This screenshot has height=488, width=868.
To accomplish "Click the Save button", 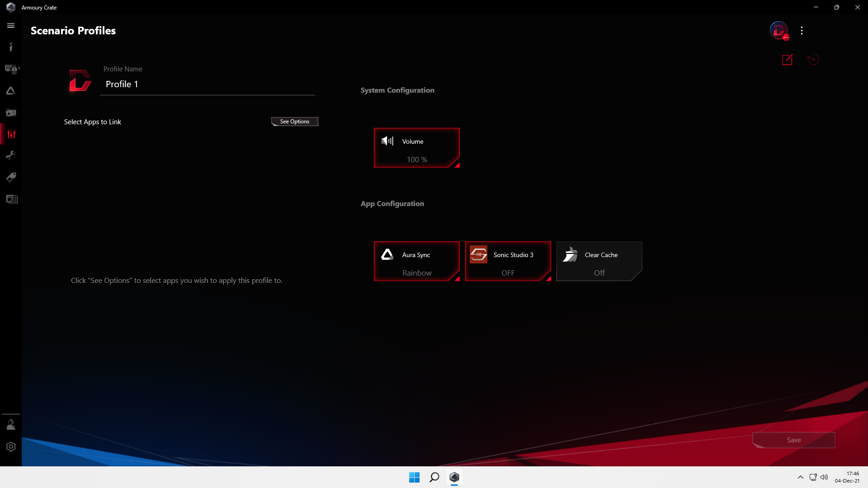I will click(793, 440).
